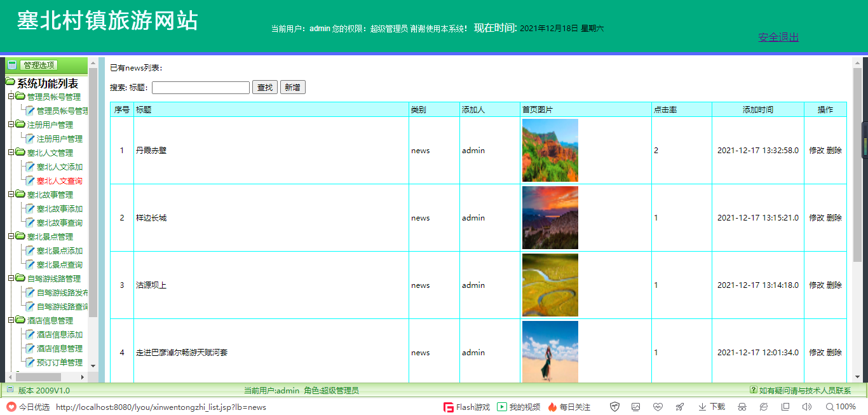This screenshot has width=868, height=415.
Task: Click the 预订订单管理 page icon
Action: [x=30, y=362]
